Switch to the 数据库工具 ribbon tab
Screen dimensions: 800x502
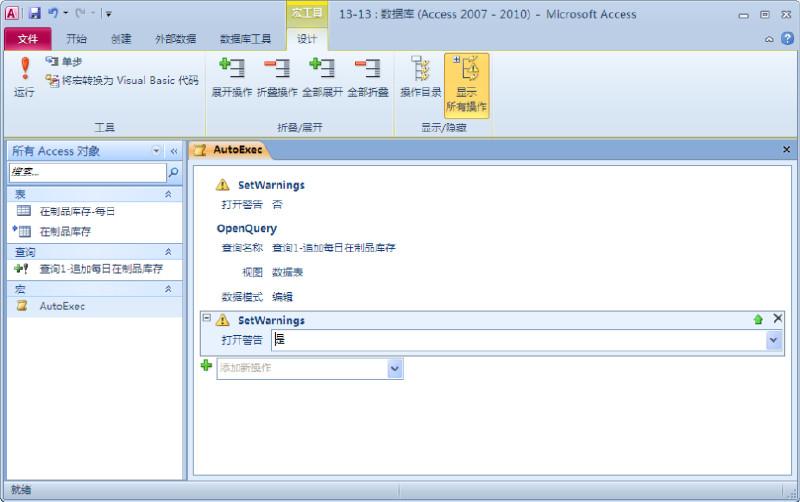point(245,39)
